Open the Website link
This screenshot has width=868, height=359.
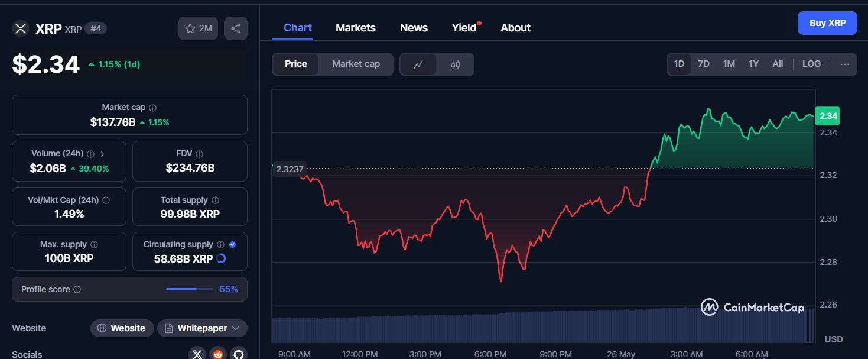click(122, 328)
